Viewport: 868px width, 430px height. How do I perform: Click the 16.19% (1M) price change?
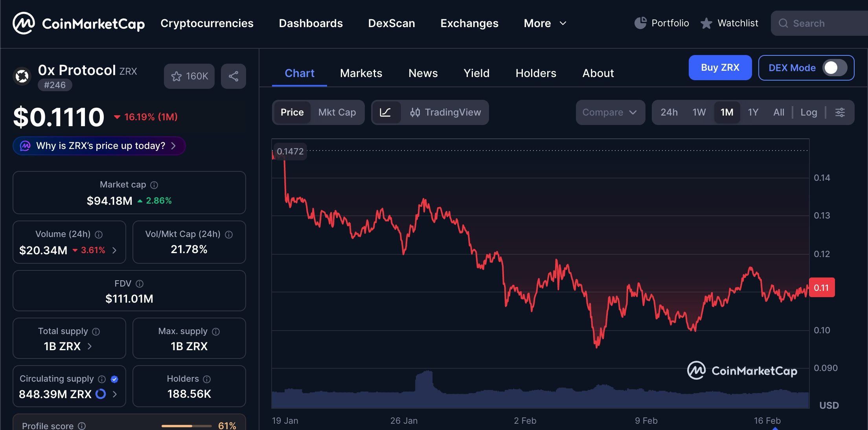[146, 117]
